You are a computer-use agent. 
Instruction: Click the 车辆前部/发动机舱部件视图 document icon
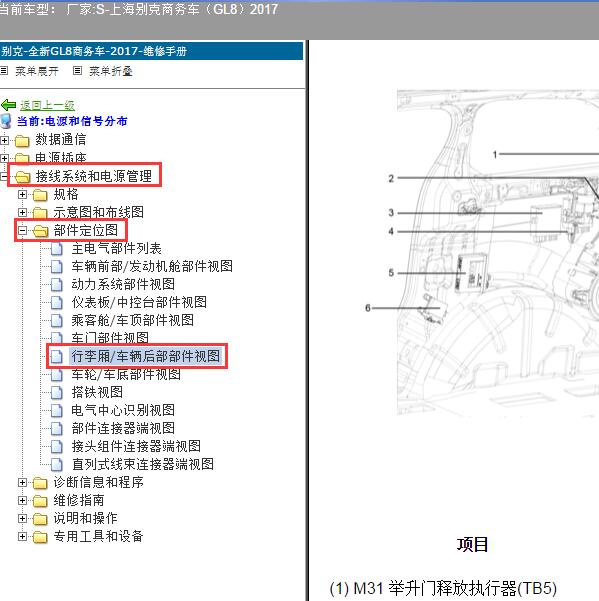pos(57,266)
